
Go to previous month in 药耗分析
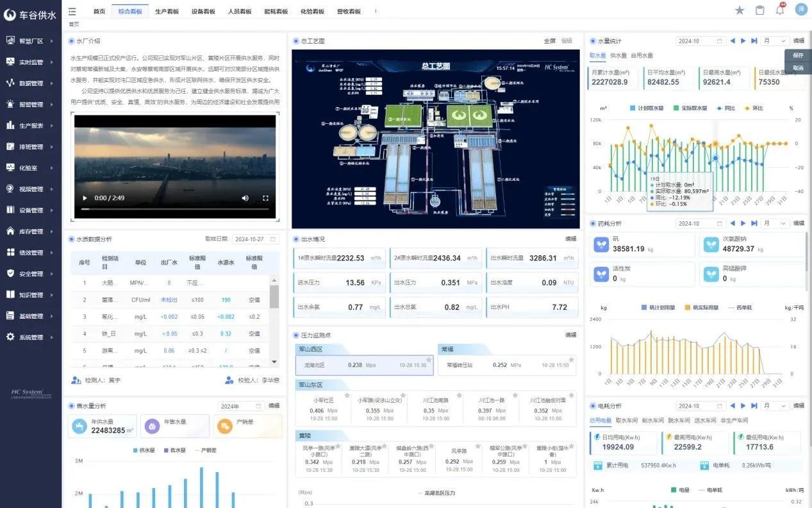coord(733,223)
